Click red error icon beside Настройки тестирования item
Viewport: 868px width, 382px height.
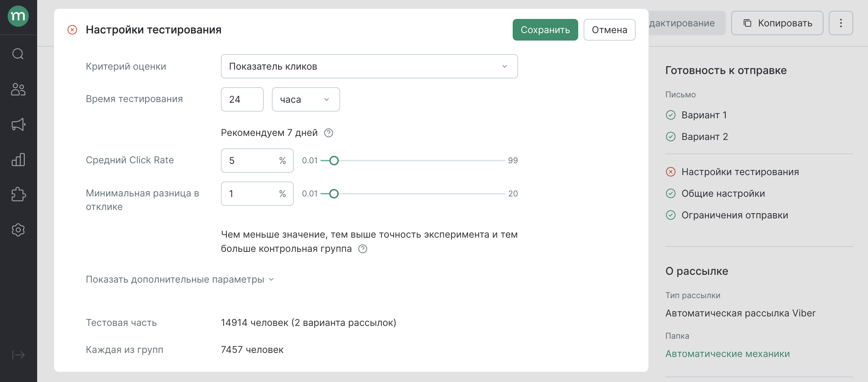pyautogui.click(x=671, y=172)
